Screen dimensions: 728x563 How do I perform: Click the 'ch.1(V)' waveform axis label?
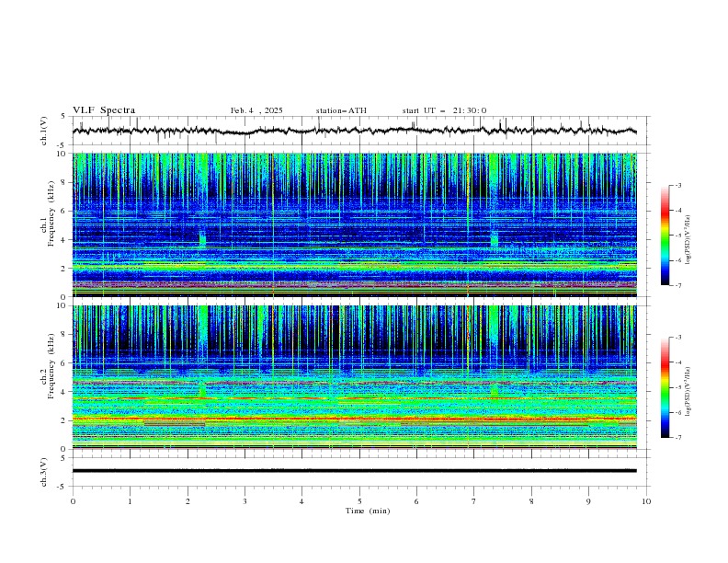(x=44, y=131)
